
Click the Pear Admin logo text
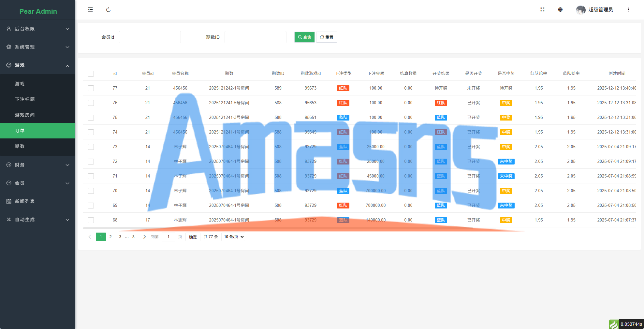pos(38,11)
